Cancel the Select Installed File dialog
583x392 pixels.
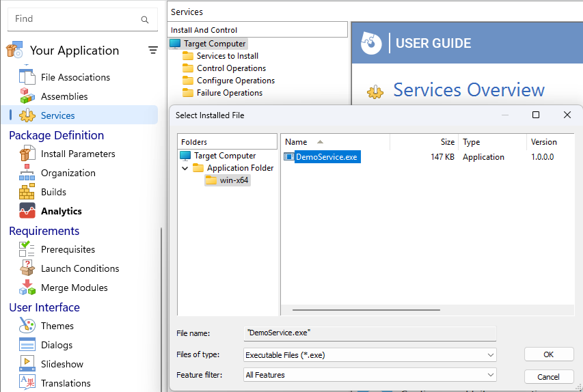coord(548,376)
